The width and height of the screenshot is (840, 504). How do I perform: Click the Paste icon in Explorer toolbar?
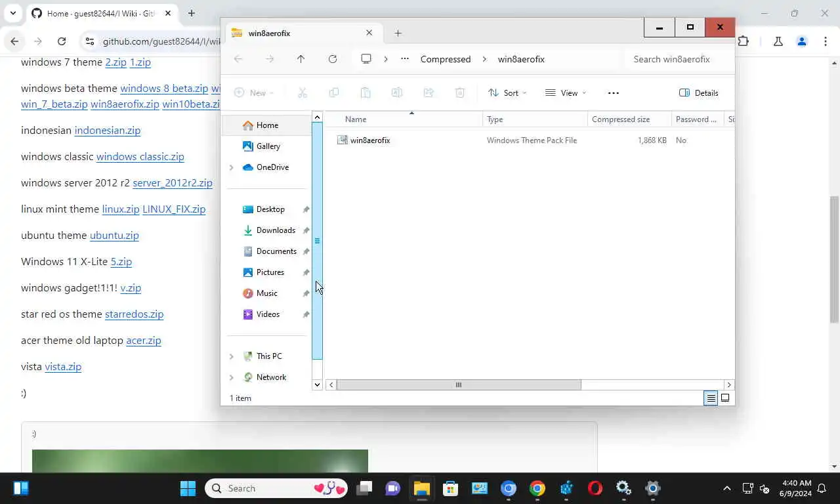(x=366, y=93)
